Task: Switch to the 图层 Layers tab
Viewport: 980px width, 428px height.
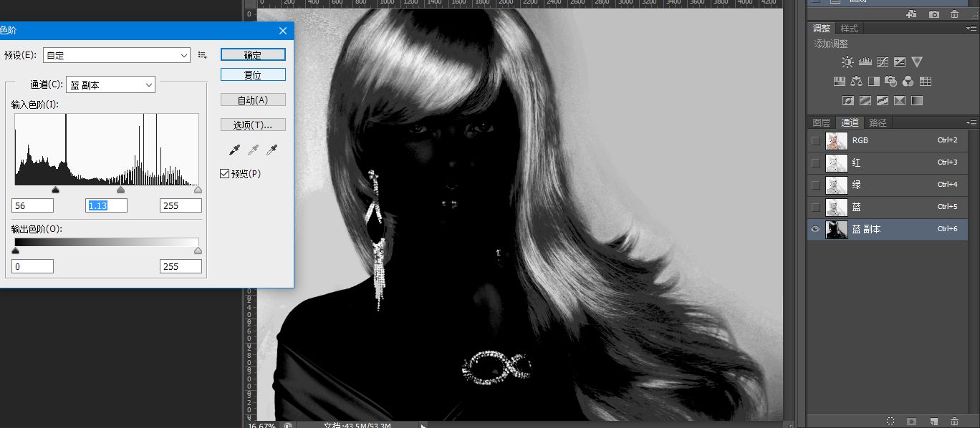Action: point(821,122)
